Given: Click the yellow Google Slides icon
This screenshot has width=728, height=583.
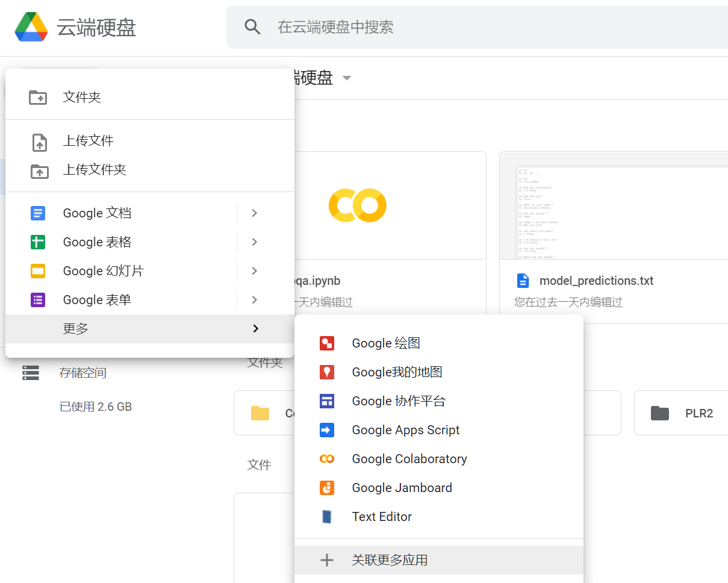Looking at the screenshot, I should (38, 271).
